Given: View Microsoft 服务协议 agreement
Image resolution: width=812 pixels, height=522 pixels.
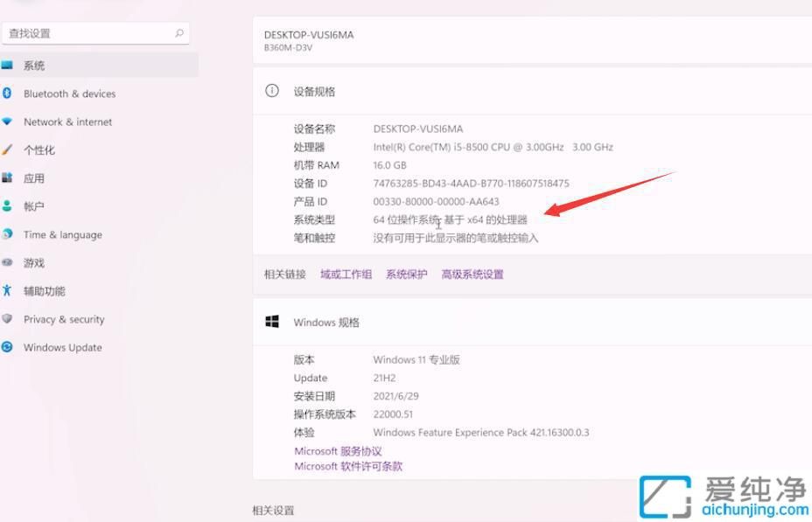Looking at the screenshot, I should click(341, 450).
